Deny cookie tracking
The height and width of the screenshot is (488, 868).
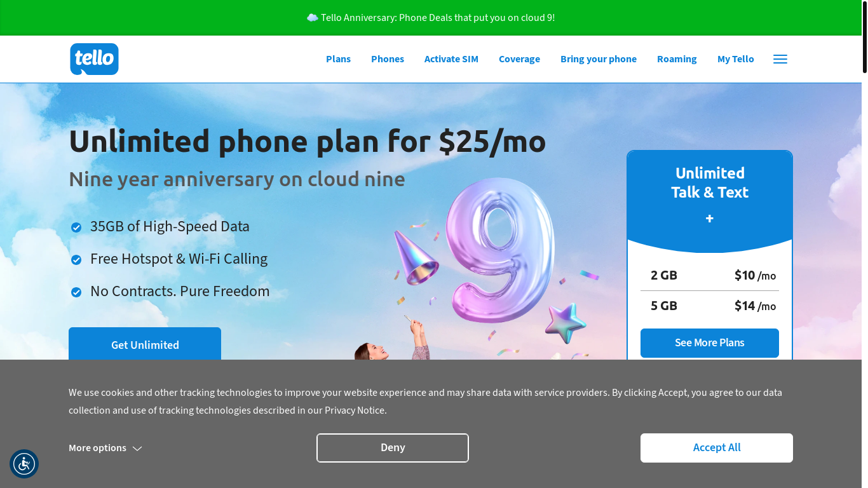(x=393, y=448)
